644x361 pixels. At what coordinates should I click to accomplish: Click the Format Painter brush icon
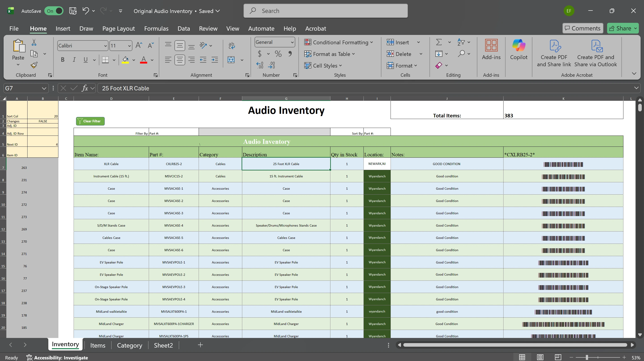pos(34,65)
